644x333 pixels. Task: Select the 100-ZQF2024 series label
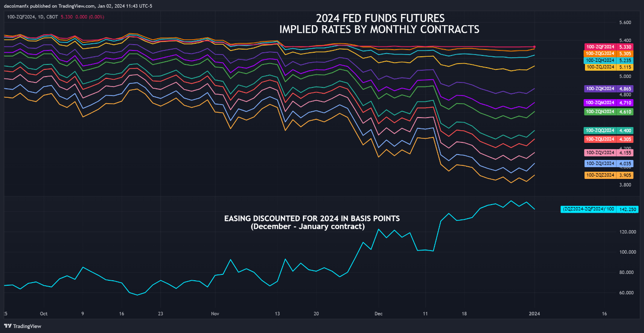pos(601,47)
